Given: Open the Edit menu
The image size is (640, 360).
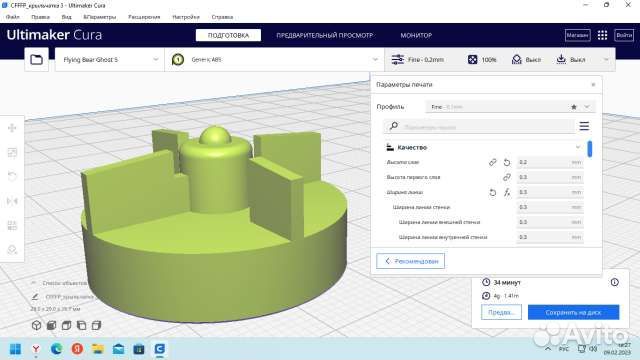Looking at the screenshot, I should pos(40,17).
